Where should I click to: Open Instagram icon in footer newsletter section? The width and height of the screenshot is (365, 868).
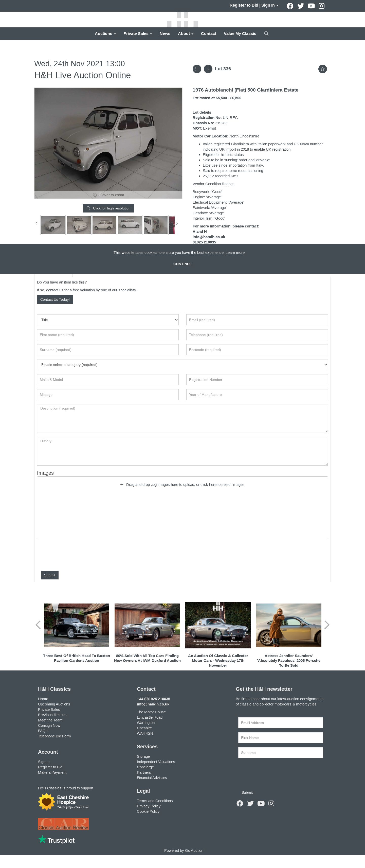click(271, 803)
